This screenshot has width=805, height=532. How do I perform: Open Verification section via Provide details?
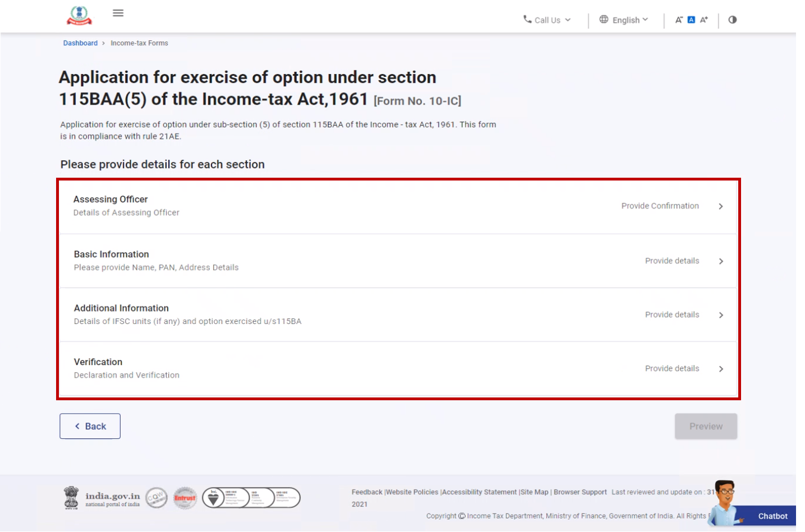[x=672, y=368]
